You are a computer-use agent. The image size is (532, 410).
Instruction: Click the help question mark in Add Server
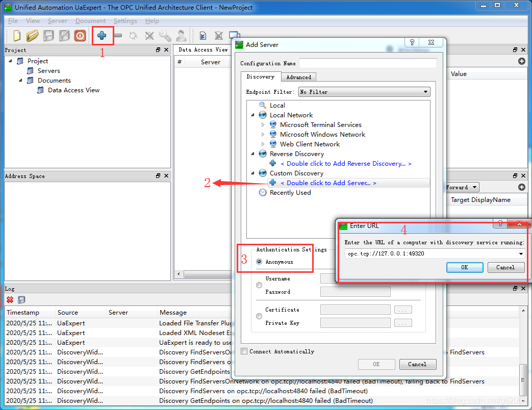412,42
